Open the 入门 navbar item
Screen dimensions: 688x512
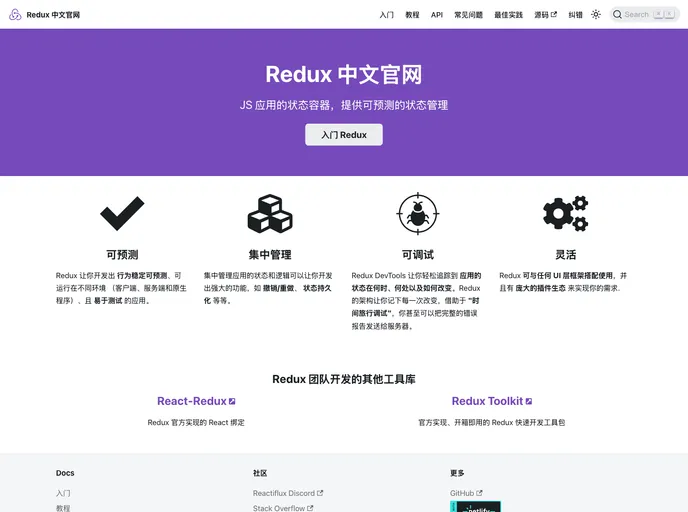pos(387,15)
